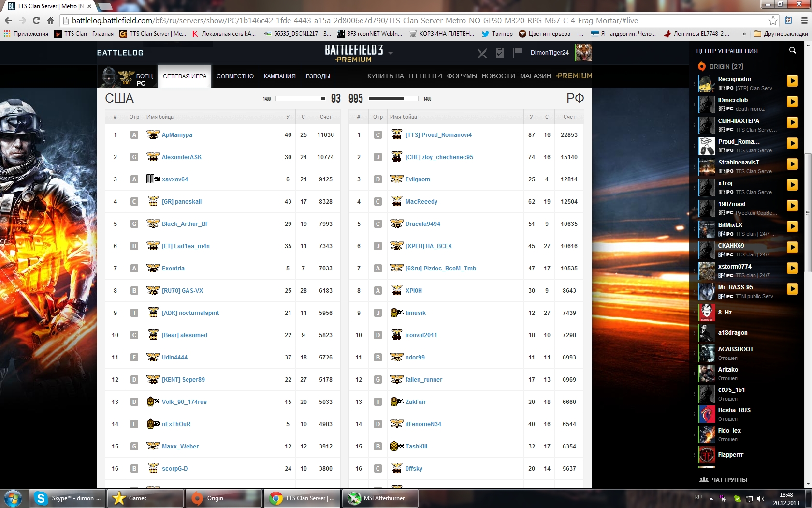Open Skype from the taskbar

(x=67, y=498)
